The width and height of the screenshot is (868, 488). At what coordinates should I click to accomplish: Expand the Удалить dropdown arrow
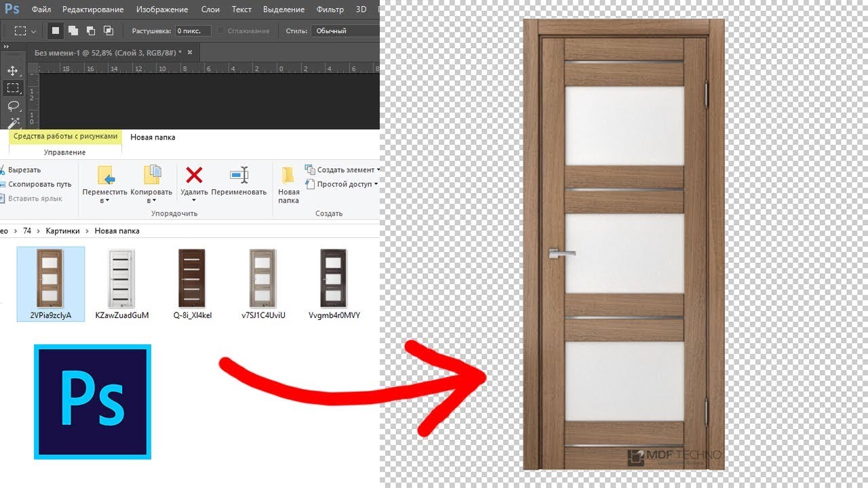(x=194, y=201)
